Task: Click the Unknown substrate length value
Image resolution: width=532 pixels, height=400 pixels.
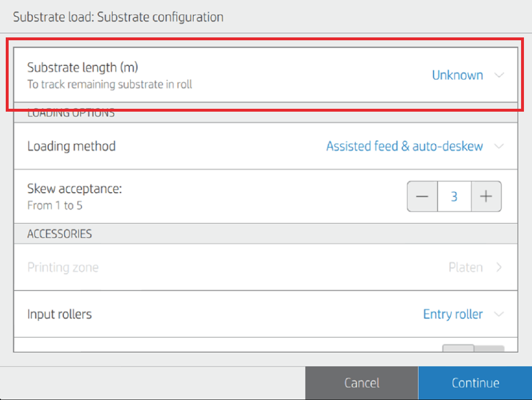Action: 457,75
